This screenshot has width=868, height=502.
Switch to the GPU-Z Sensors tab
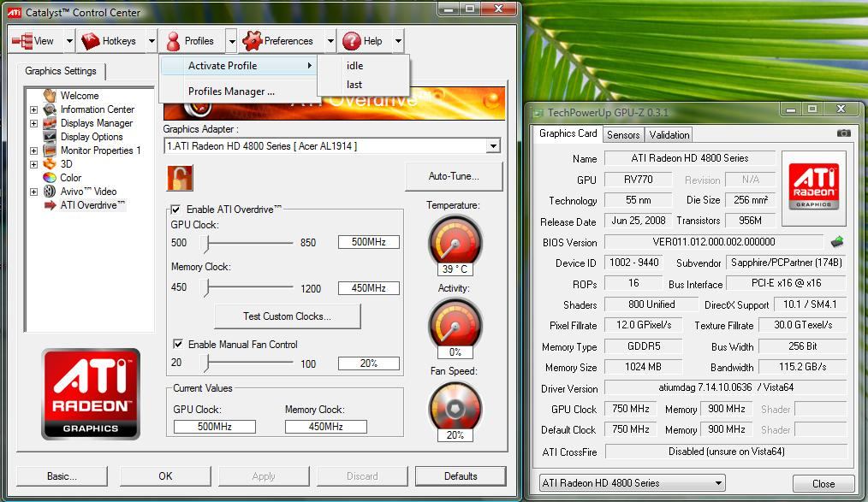[x=623, y=134]
